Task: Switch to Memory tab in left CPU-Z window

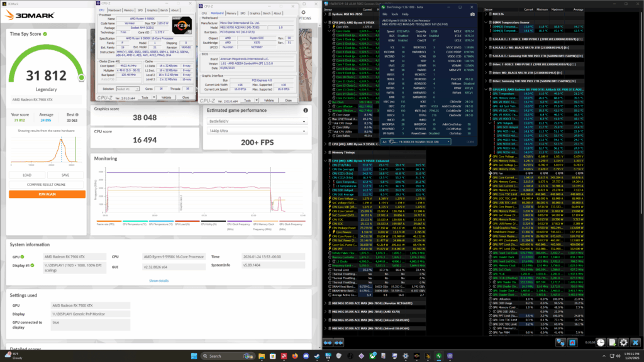Action: click(x=128, y=10)
